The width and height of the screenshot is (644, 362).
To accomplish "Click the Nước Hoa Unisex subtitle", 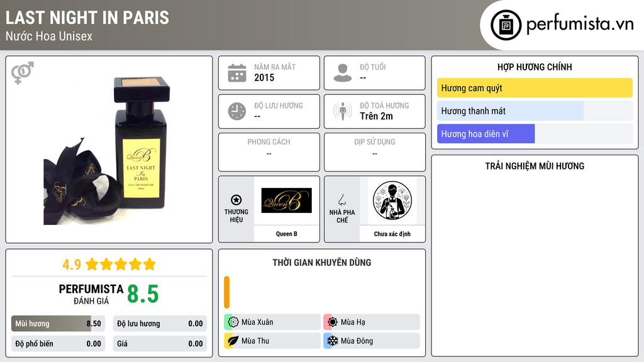I will [49, 36].
